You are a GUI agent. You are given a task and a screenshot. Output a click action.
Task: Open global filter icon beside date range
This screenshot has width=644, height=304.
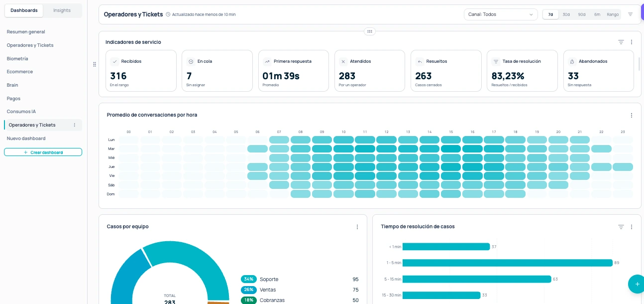[631, 14]
